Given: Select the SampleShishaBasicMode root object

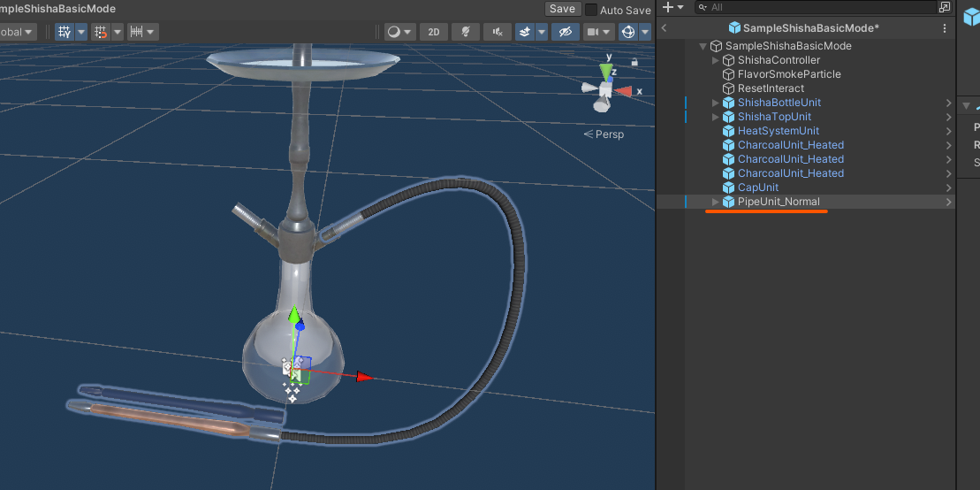Looking at the screenshot, I should [x=788, y=46].
